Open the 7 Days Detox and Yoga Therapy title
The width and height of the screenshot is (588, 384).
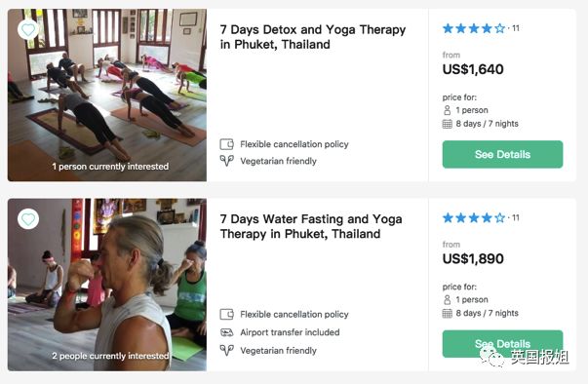pyautogui.click(x=313, y=37)
